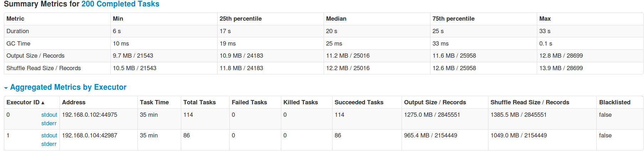Sort executors by Address column
This screenshot has height=157, width=644.
(74, 102)
